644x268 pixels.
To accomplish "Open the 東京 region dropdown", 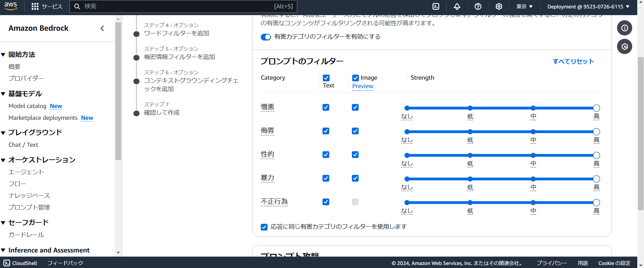I will coord(524,6).
